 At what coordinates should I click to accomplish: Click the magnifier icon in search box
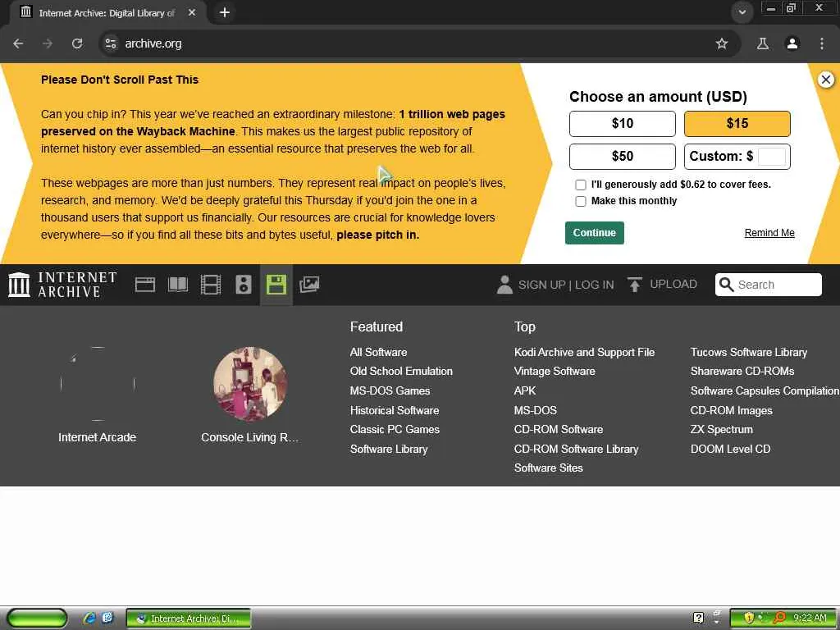[x=726, y=285]
